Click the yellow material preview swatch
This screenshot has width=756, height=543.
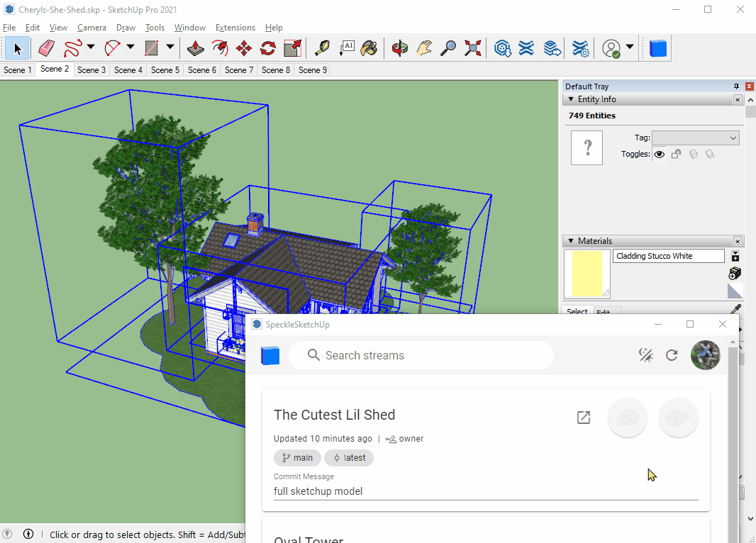(x=587, y=274)
